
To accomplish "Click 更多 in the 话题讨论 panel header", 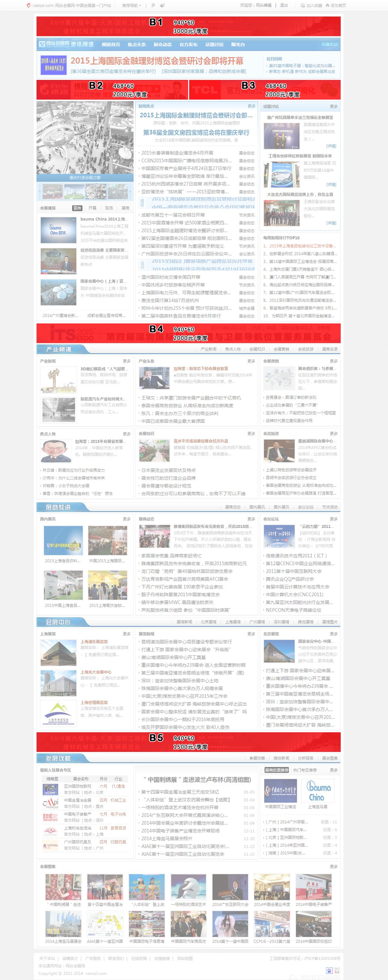I will pyautogui.click(x=334, y=106).
